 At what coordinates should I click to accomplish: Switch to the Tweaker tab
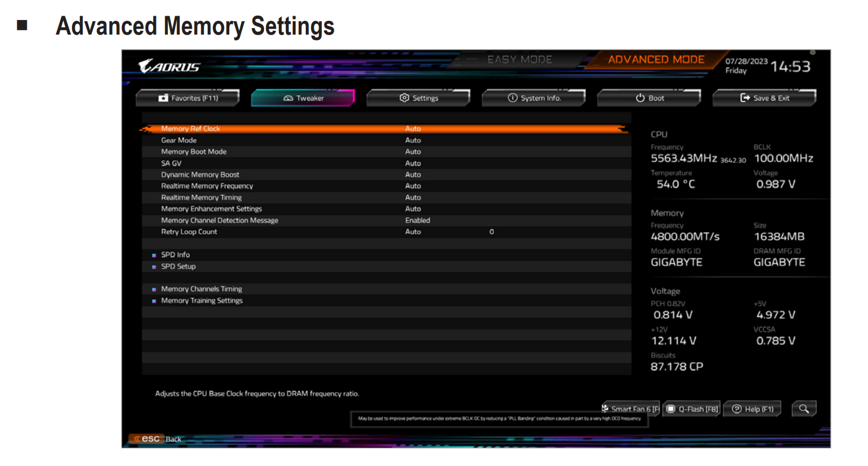tap(303, 98)
